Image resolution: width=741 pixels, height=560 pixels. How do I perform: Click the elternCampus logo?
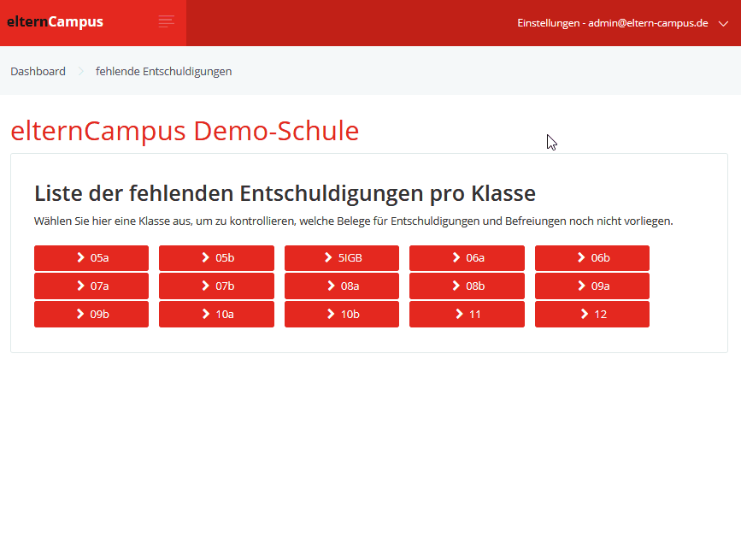pyautogui.click(x=55, y=21)
